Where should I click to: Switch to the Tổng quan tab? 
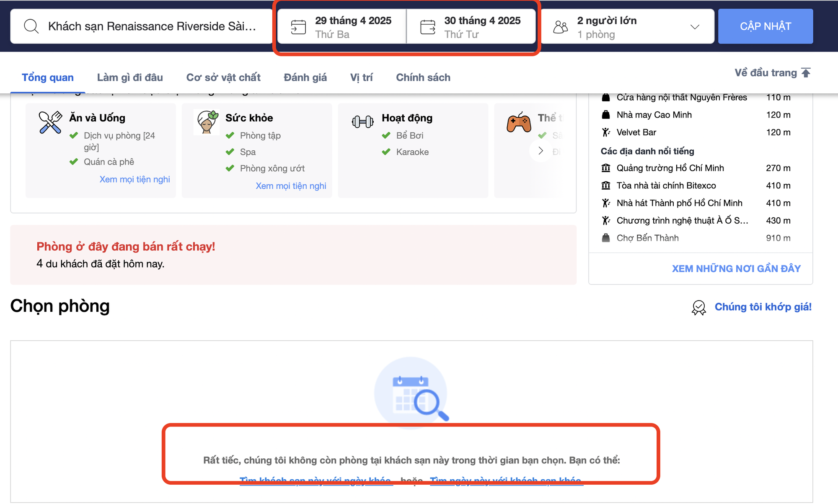pos(48,77)
